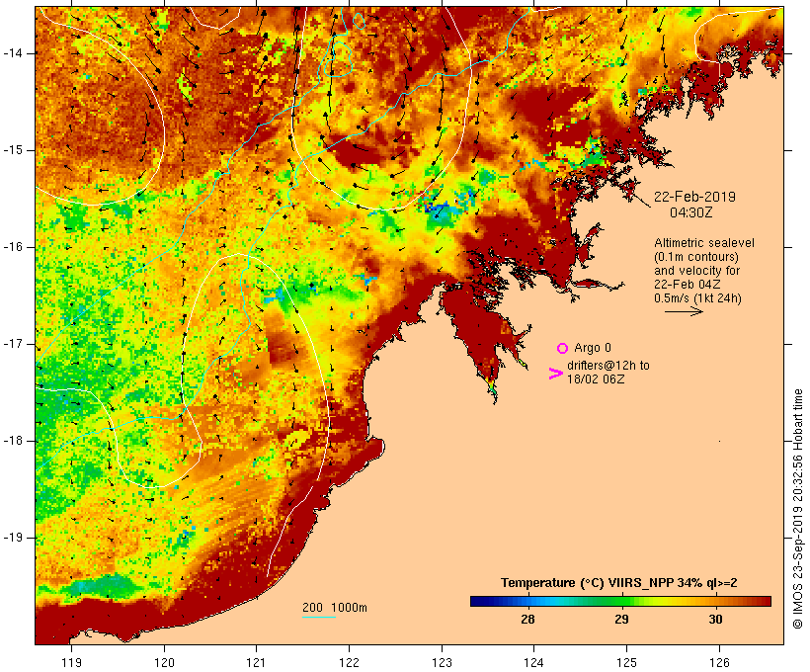810x672 pixels.
Task: Click the '22-Feb 04Z' text
Action: tap(688, 285)
